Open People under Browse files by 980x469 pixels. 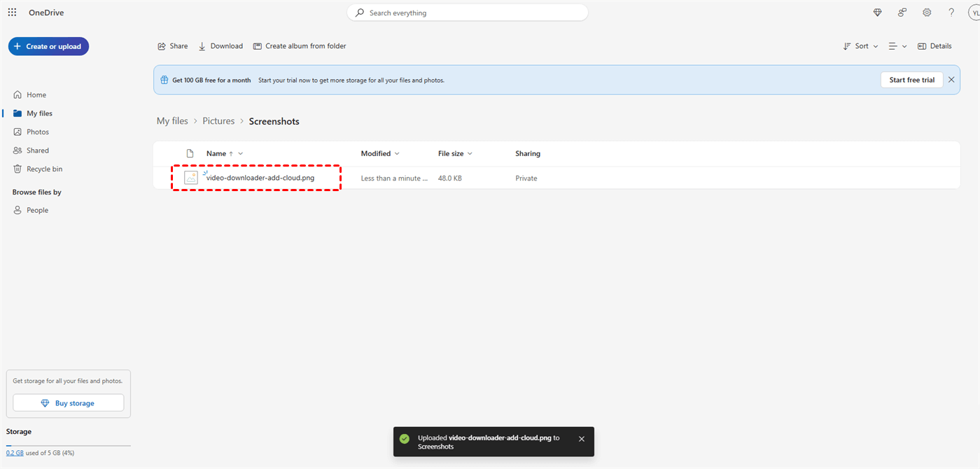click(37, 210)
